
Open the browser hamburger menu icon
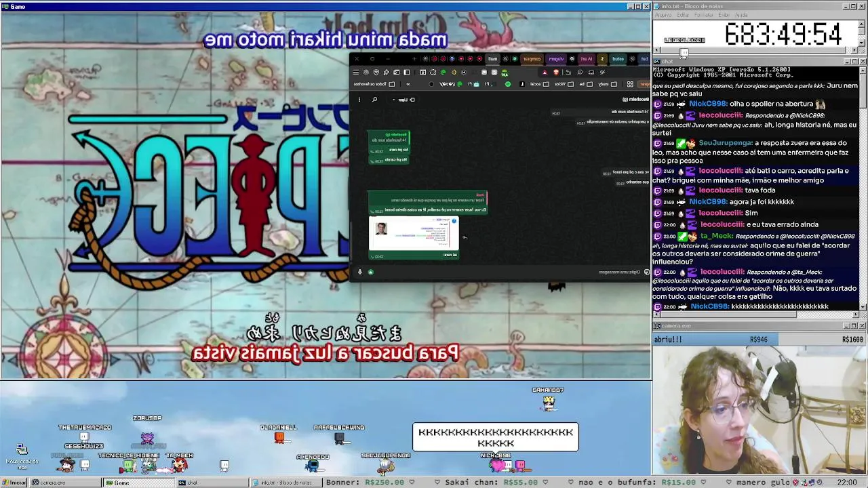click(x=356, y=73)
